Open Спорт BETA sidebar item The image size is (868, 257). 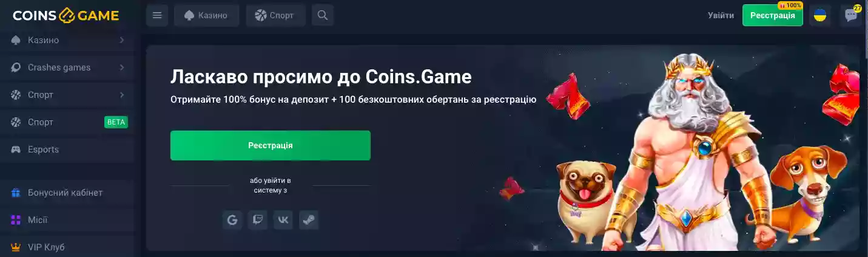(x=67, y=122)
